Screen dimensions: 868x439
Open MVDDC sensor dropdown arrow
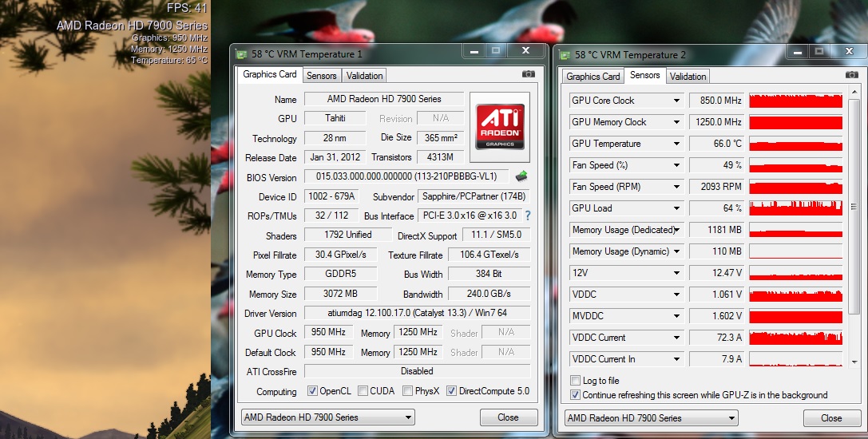[676, 316]
